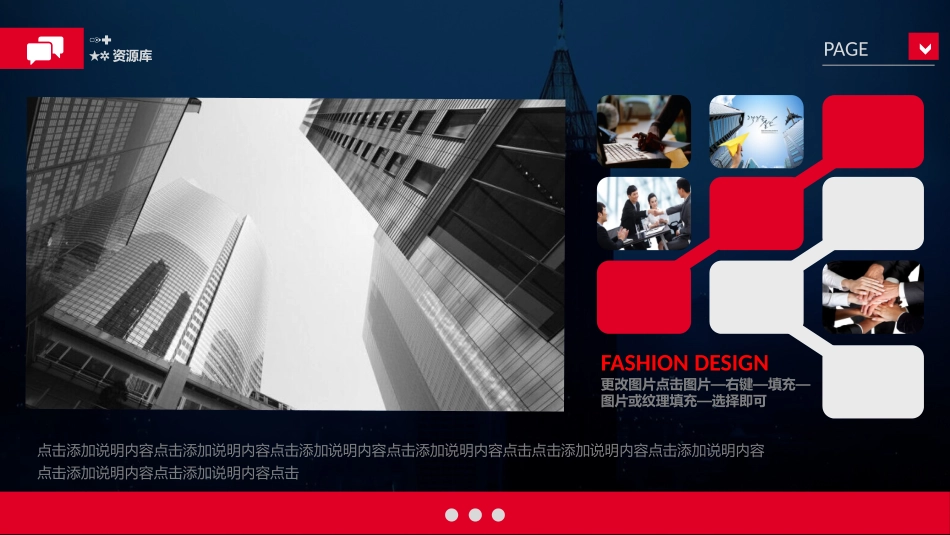
Task: Click the gray tile above the stacked hands thumbnail
Action: tap(872, 213)
